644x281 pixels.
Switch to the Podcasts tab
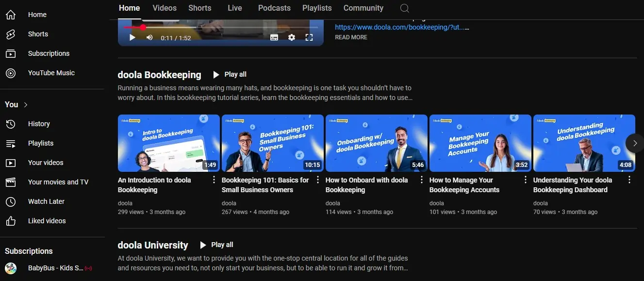(x=274, y=8)
